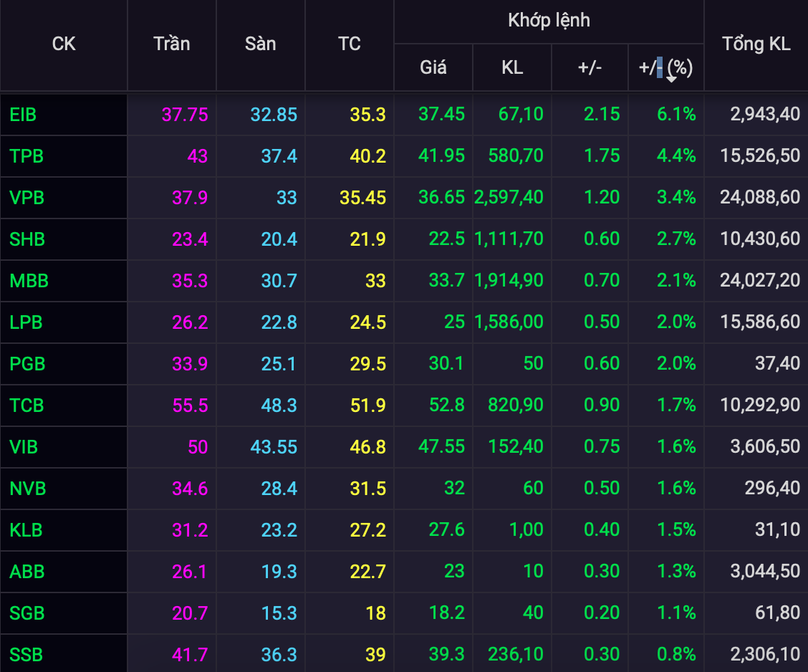Viewport: 808px width, 672px height.
Task: Click the SHB stock symbol
Action: click(x=27, y=239)
